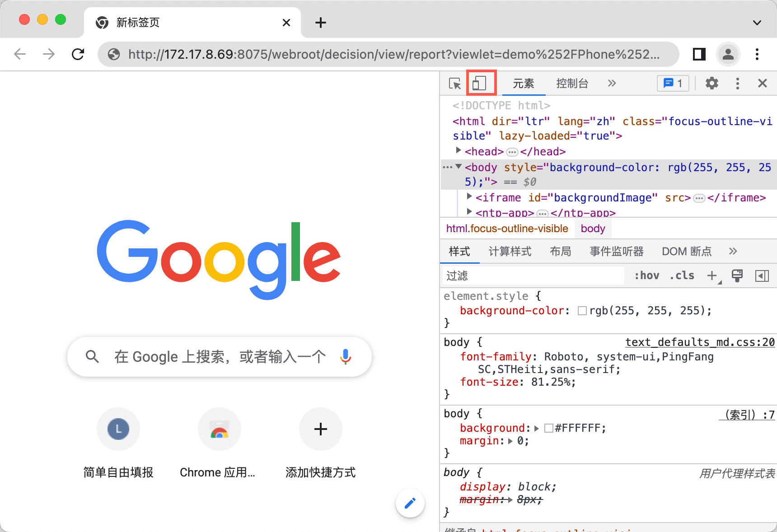Close the 新标签页 tab

pyautogui.click(x=286, y=23)
